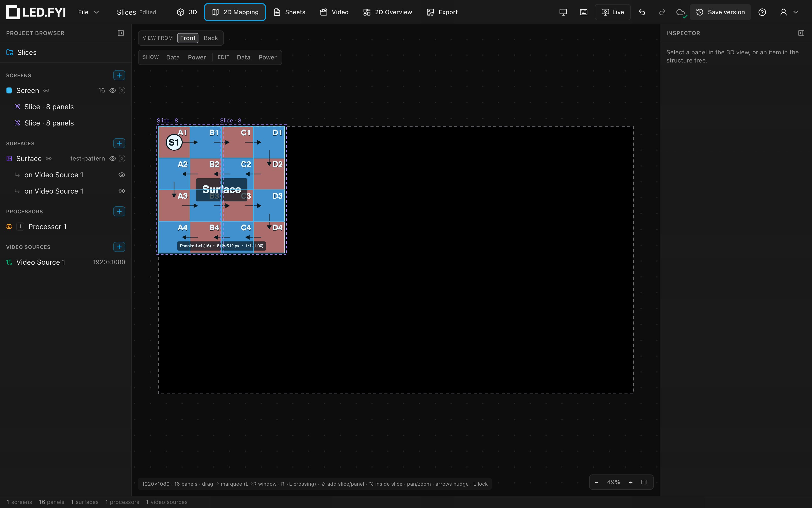Screen dimensions: 812x508
Task: Select panel A4 on the canvas
Action: [x=174, y=237]
